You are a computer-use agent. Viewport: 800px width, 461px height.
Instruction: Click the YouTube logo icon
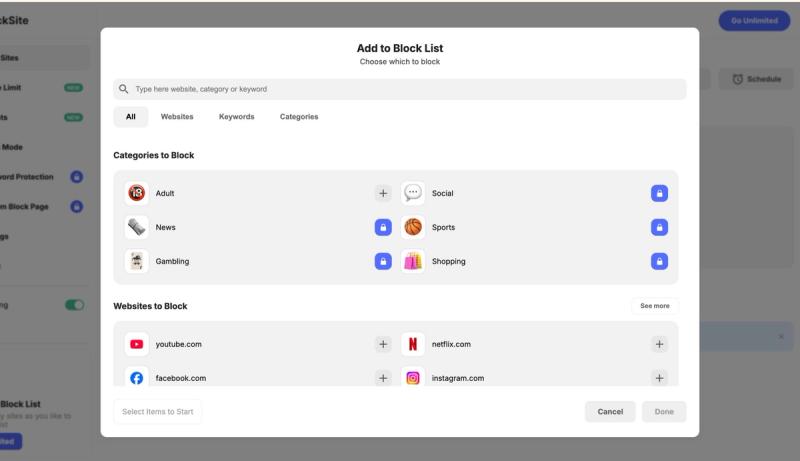click(x=136, y=344)
